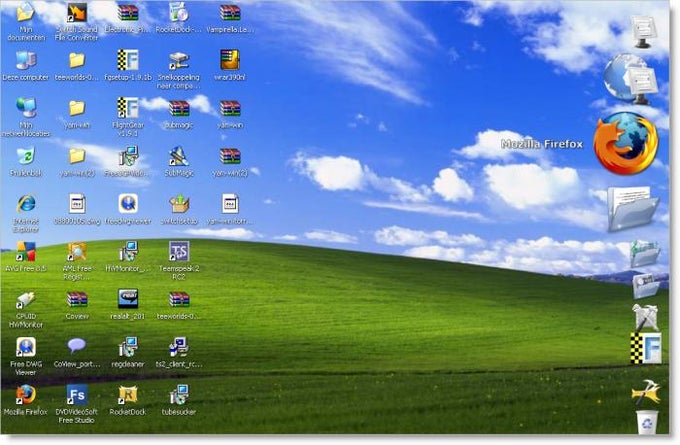The height and width of the screenshot is (445, 680).
Task: Open the hammer-and-wrench tools dock icon
Action: [x=645, y=317]
